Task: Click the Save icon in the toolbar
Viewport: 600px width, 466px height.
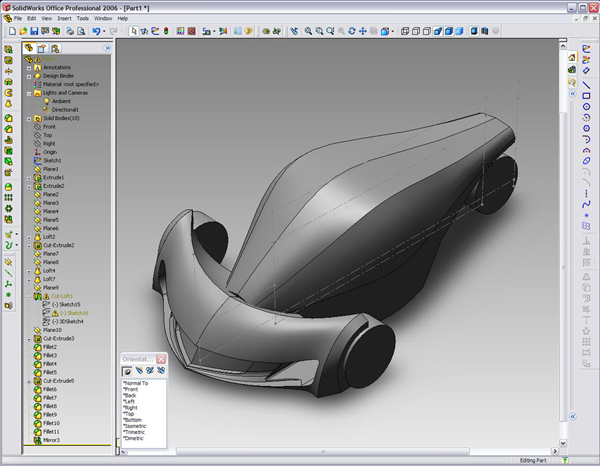Action: coord(33,31)
